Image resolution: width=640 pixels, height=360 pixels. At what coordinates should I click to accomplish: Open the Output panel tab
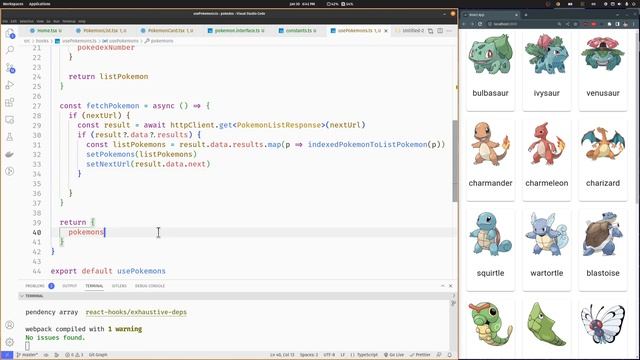[69, 286]
